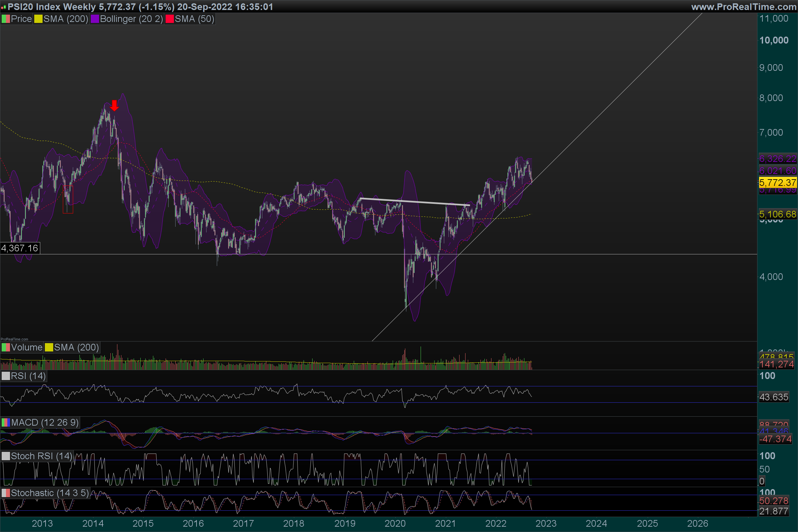This screenshot has width=798, height=532.
Task: Click the Stochastic legend color icon
Action: [6, 493]
